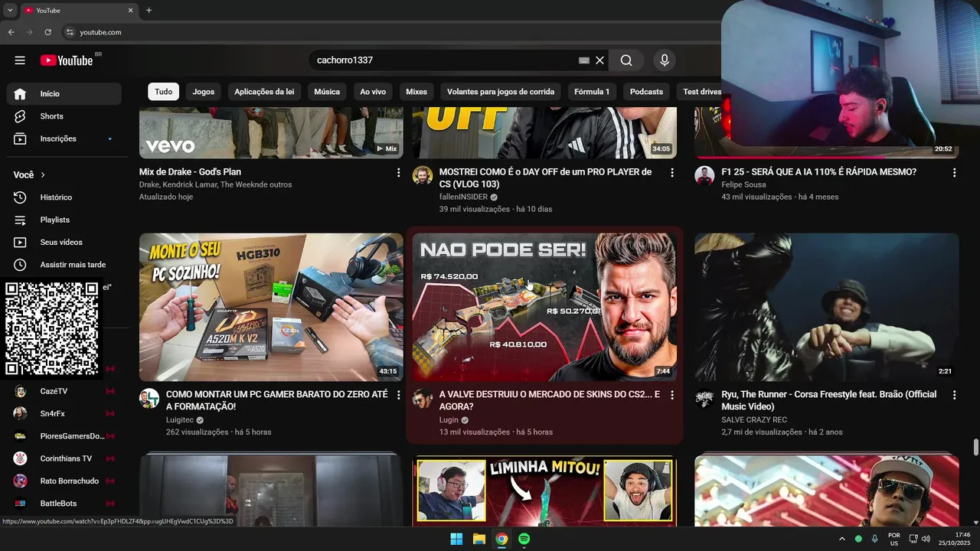This screenshot has width=980, height=551.
Task: Open the Sn4rFx subscription channel
Action: coord(64,413)
